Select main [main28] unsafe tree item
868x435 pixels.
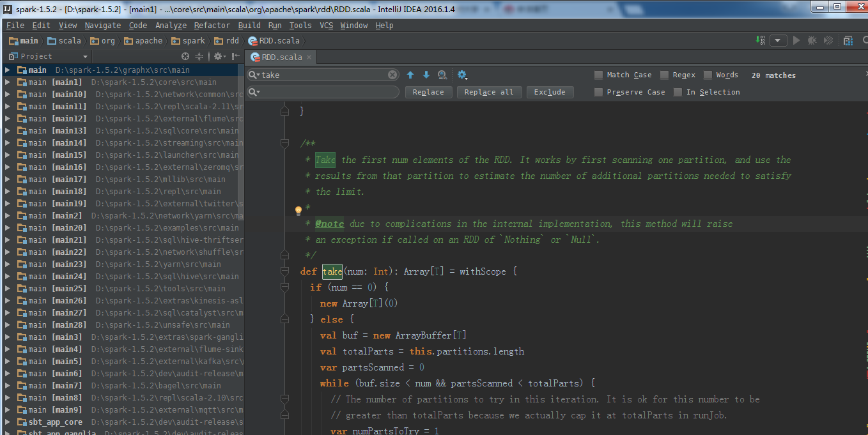click(x=121, y=324)
